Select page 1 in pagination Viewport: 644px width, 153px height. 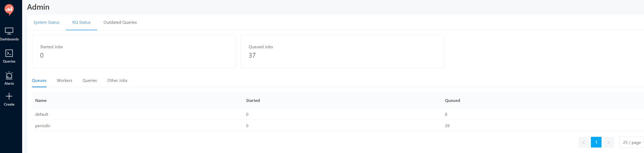point(596,142)
